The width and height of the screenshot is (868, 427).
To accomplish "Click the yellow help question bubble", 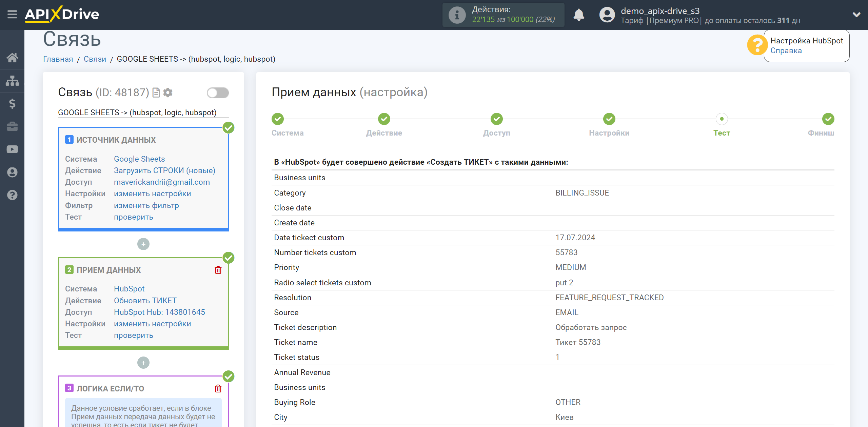I will 757,45.
